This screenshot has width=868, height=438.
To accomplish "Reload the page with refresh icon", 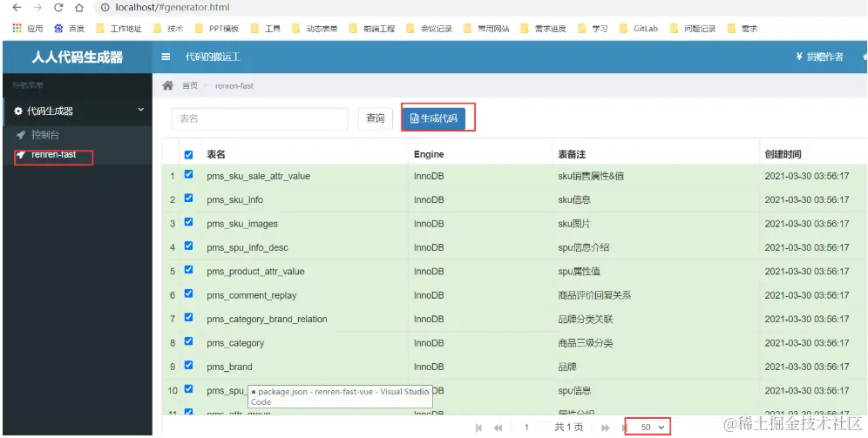I will [x=58, y=8].
